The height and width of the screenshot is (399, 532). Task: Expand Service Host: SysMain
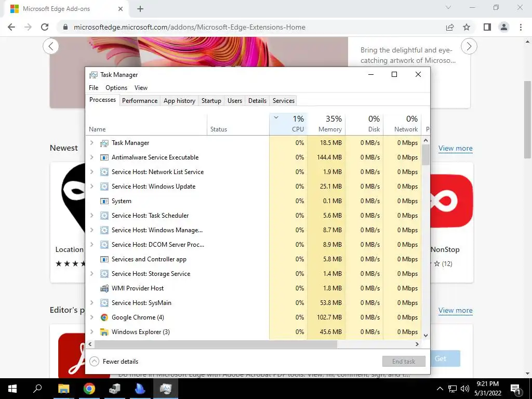[x=91, y=303]
